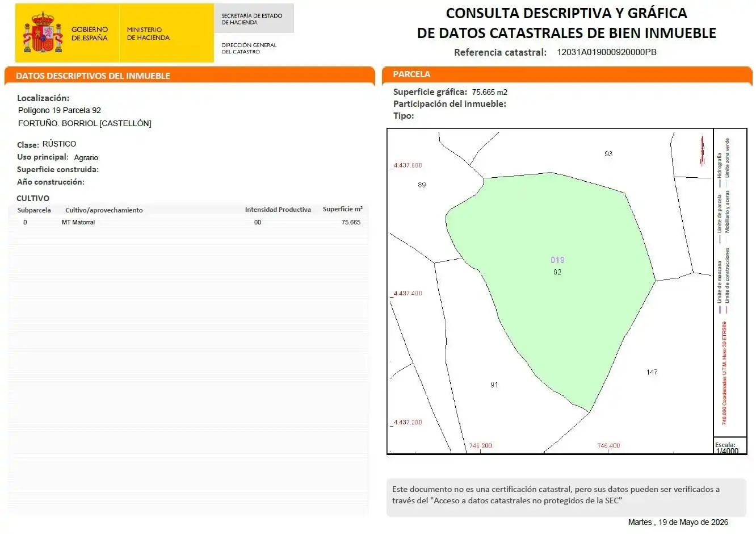Click the Intensidad Productiva column header
Screen dimensions: 756x534
coord(278,210)
